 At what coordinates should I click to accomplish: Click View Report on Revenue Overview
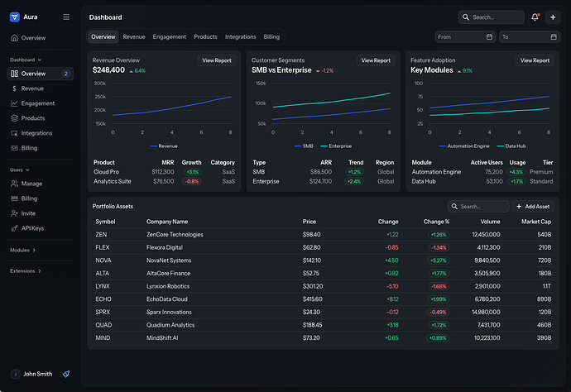click(217, 60)
